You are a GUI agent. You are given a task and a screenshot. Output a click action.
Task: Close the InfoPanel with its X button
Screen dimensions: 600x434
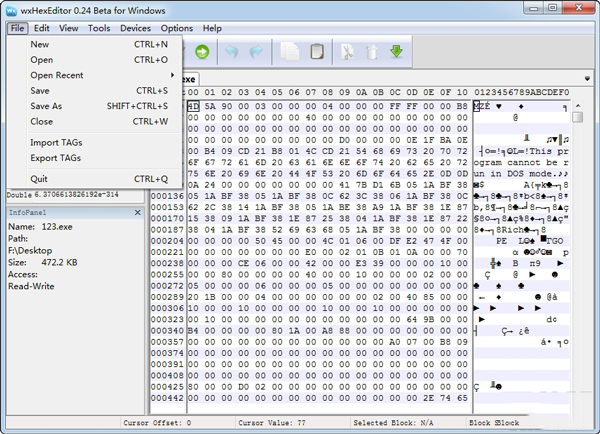point(138,212)
